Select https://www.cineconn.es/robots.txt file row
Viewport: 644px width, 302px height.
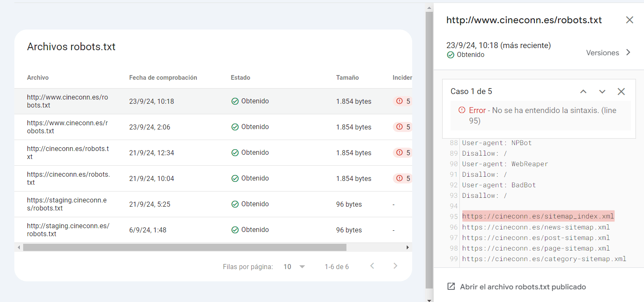(x=213, y=127)
